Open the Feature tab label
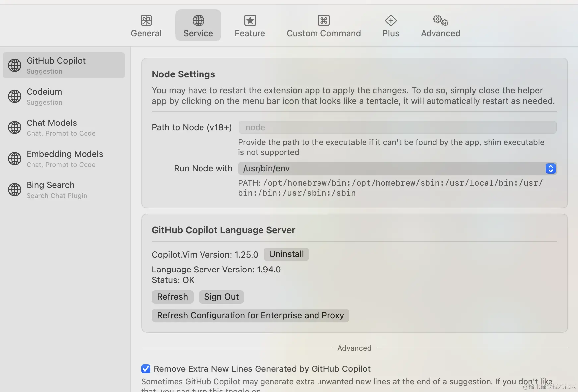 pos(250,33)
